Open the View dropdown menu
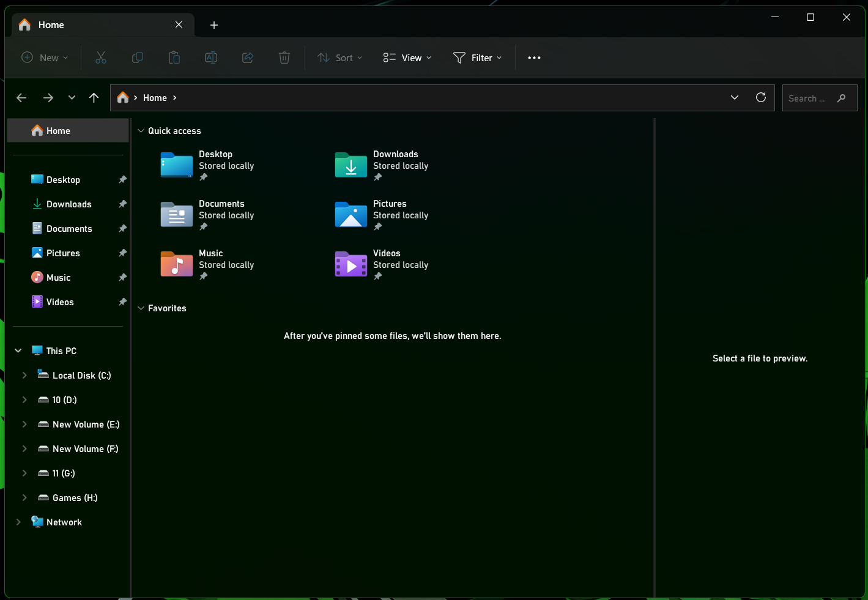Screen dimensions: 868x600 [406, 57]
